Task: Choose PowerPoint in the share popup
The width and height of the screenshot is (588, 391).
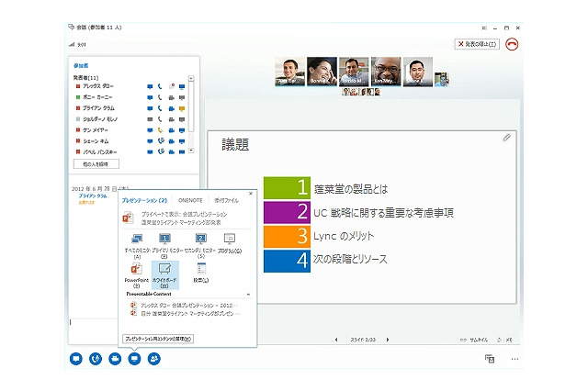Action: tap(137, 275)
